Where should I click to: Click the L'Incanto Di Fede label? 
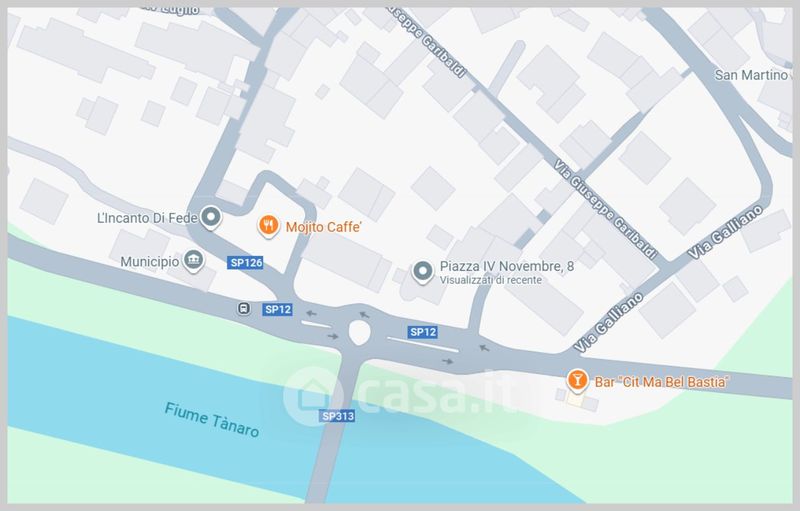[x=147, y=218]
